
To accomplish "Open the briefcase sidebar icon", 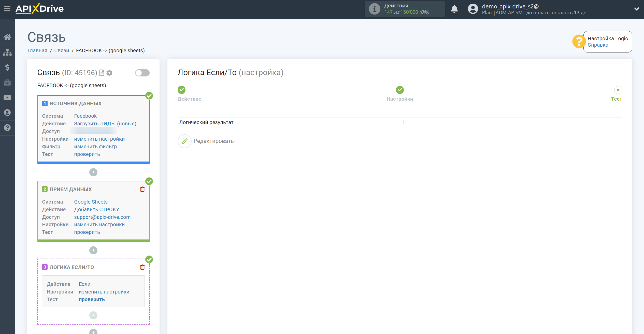I will [x=7, y=82].
